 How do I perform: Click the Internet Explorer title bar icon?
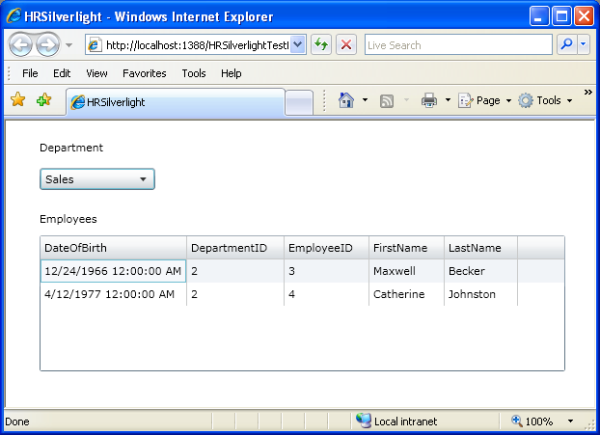(14, 16)
